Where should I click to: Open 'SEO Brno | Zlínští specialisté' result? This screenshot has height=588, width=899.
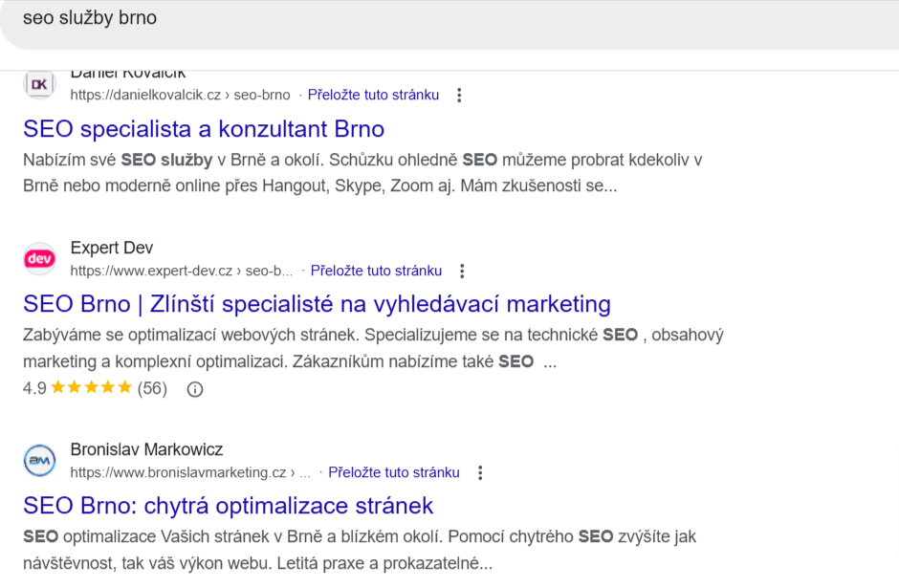[318, 304]
